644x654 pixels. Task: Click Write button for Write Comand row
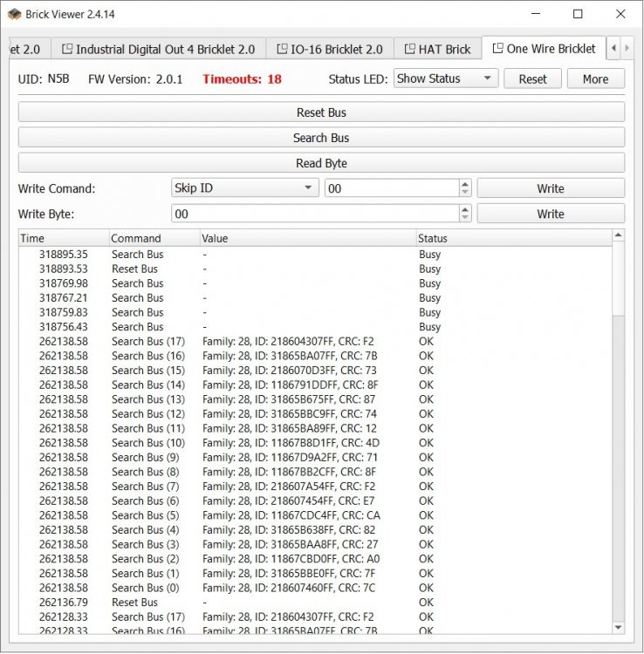(550, 188)
